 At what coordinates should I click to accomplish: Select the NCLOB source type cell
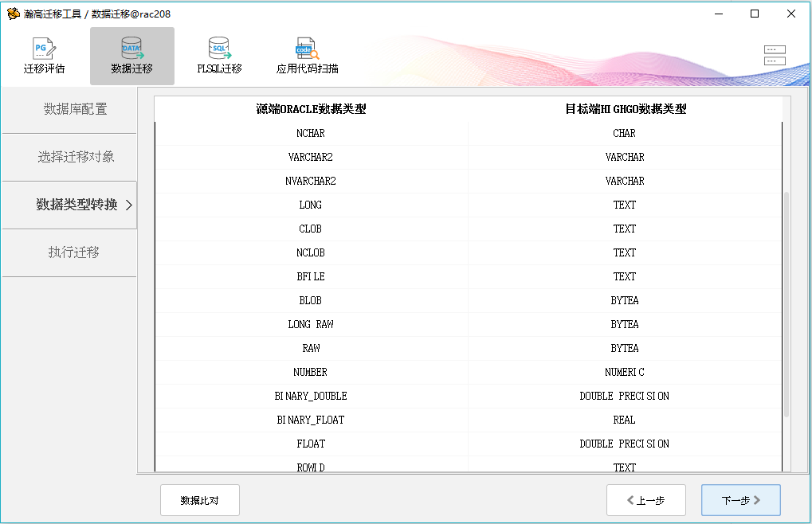(x=312, y=252)
